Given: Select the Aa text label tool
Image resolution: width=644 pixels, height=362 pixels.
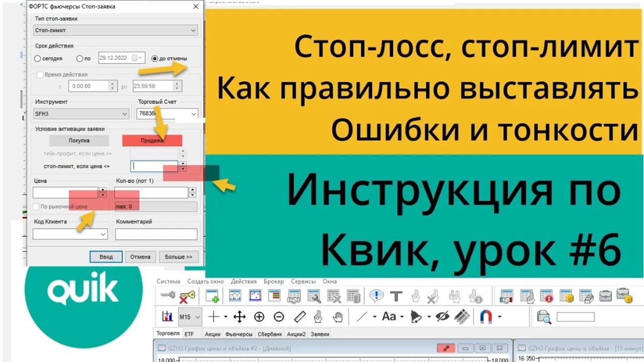Looking at the screenshot, I should coord(389,317).
